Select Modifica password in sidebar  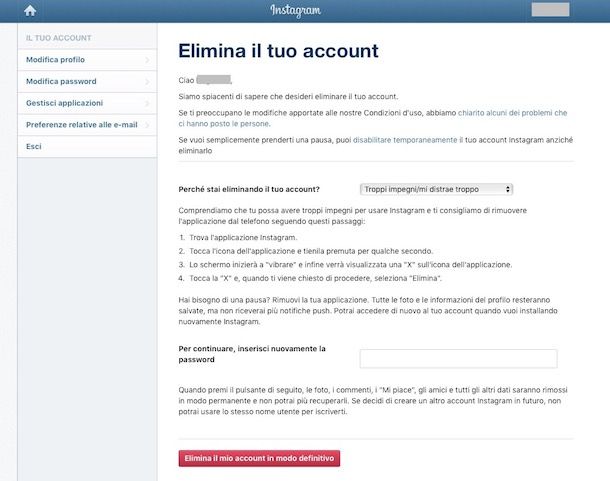tap(61, 81)
